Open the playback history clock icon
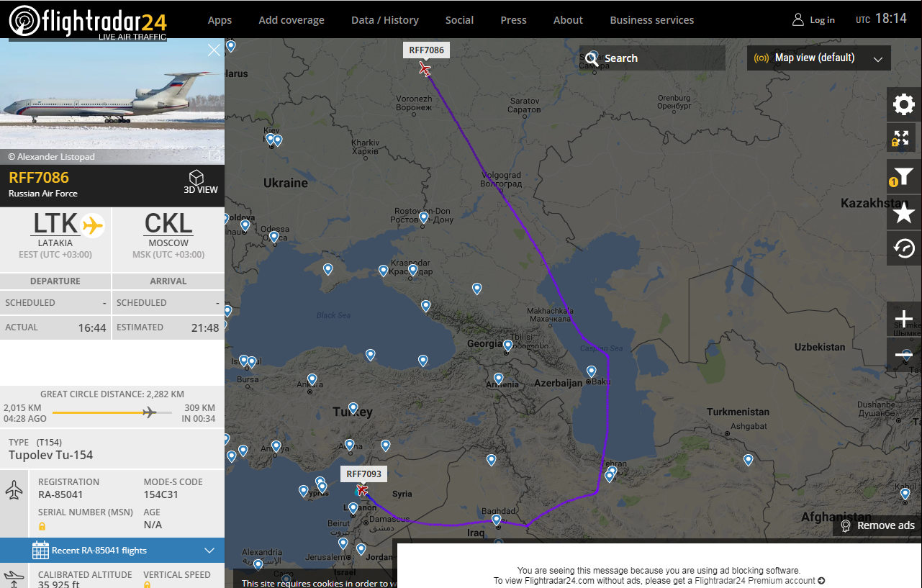922x588 pixels. tap(903, 249)
